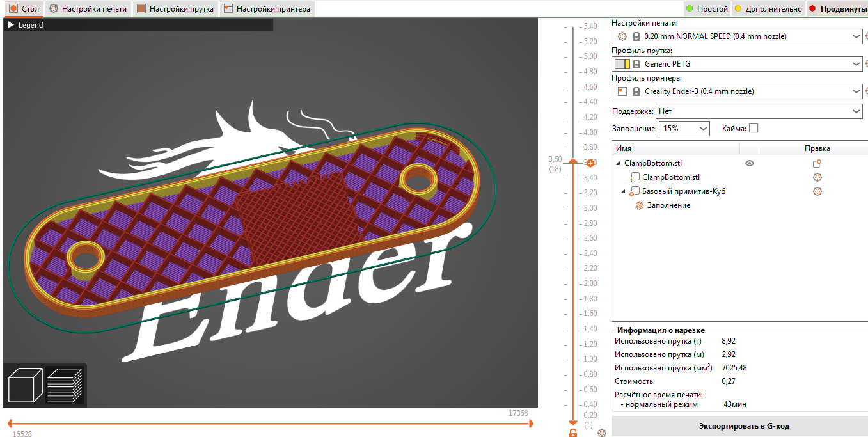Toggle visibility eye for ClampBottom.stl

pos(750,164)
